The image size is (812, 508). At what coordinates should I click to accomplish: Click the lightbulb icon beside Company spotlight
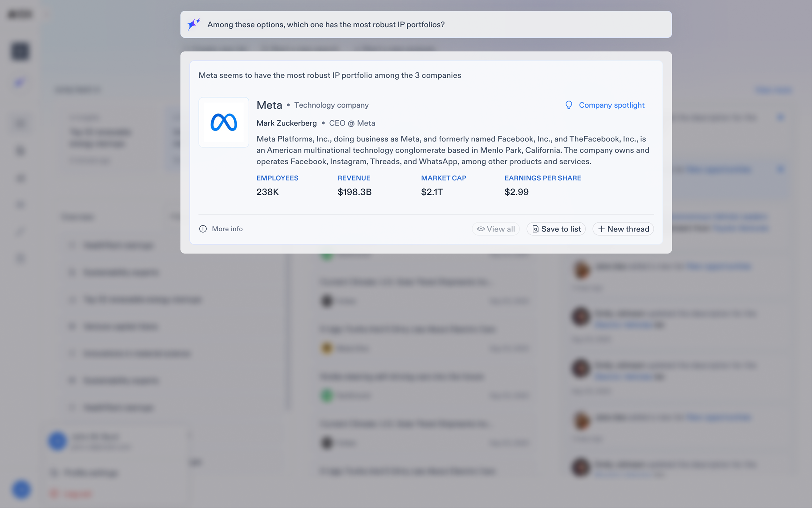tap(568, 105)
